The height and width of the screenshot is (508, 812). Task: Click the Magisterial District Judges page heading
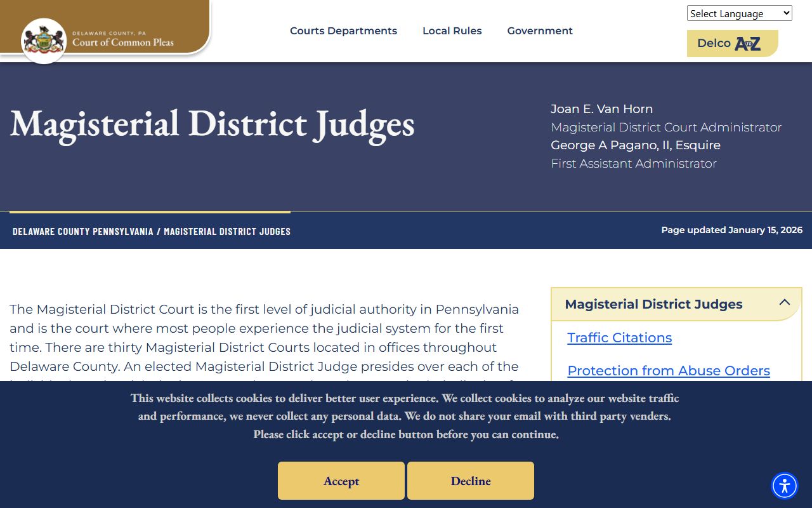pyautogui.click(x=213, y=124)
